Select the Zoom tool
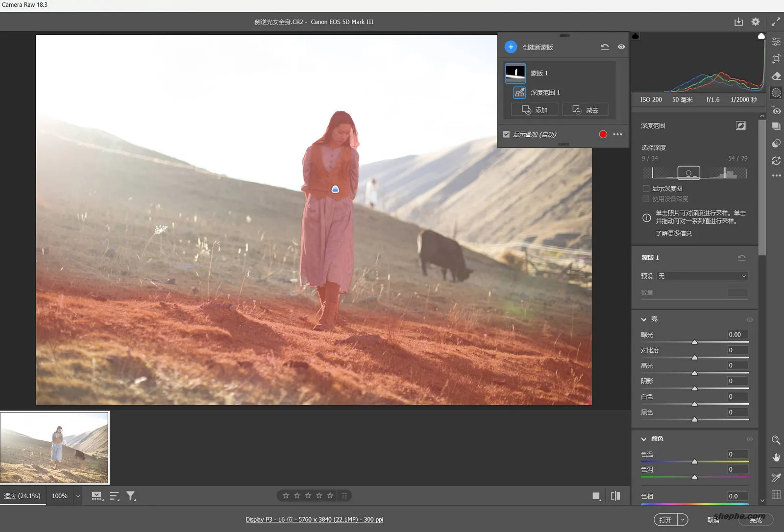The image size is (784, 532). 776,440
